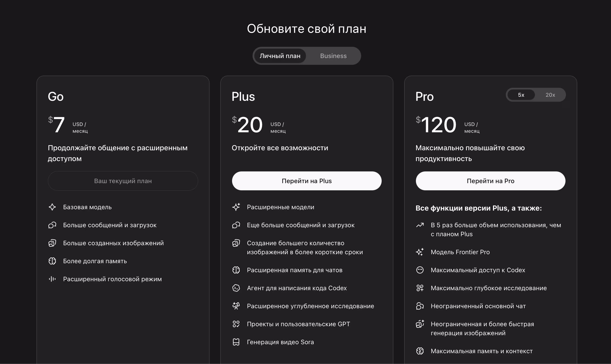611x364 pixels.
Task: Click the unlimited chat icon in Pro plan
Action: 420,306
